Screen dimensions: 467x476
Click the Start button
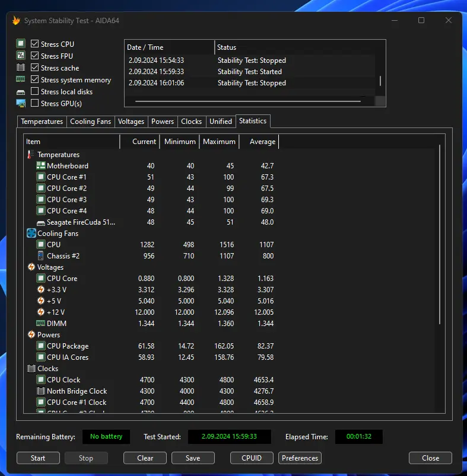click(38, 458)
